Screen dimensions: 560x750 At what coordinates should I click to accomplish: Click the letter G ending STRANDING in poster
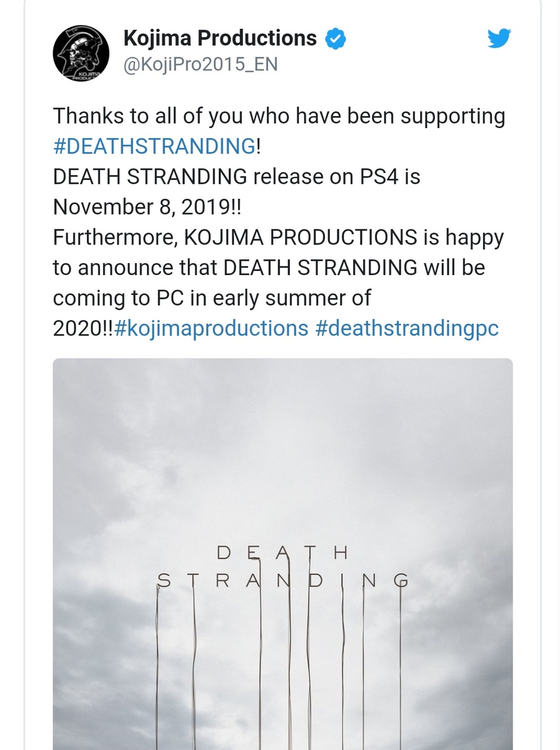[401, 581]
